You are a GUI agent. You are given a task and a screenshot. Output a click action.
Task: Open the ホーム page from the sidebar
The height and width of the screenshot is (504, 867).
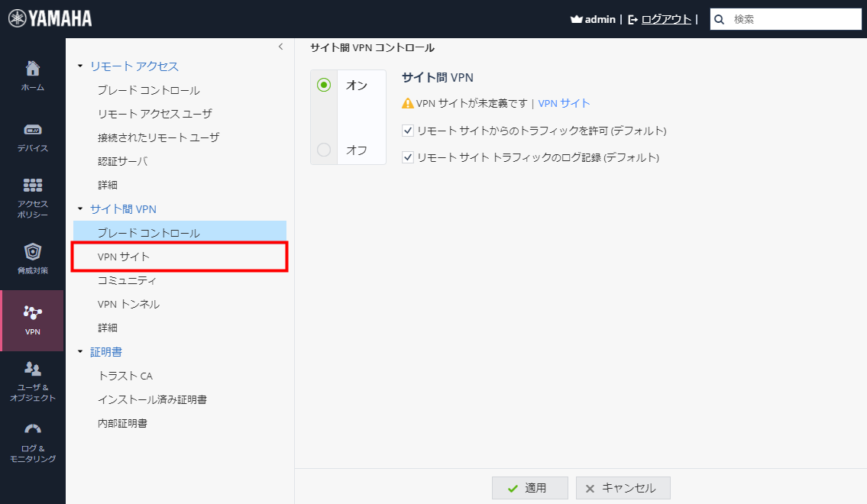32,74
